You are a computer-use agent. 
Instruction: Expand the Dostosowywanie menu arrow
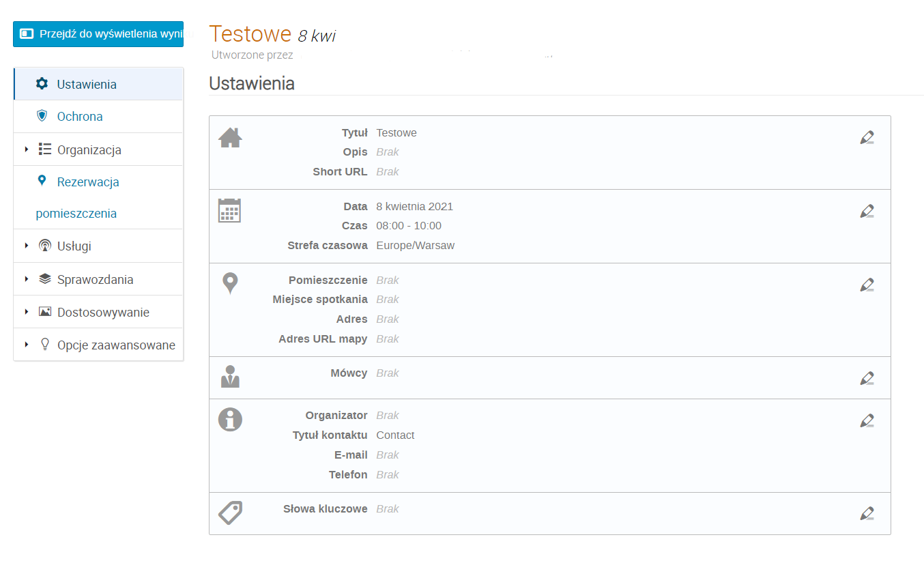coord(27,312)
